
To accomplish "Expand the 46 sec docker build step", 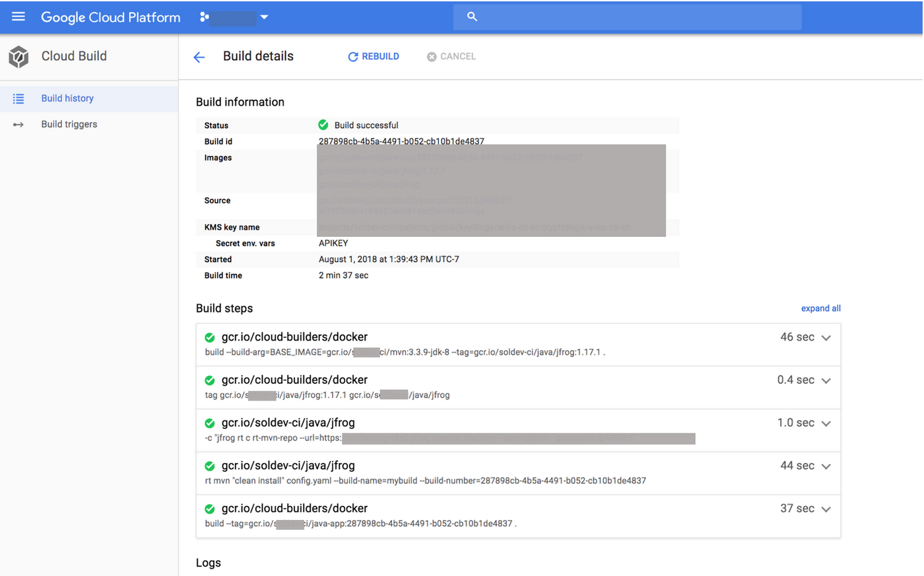I will click(x=826, y=338).
